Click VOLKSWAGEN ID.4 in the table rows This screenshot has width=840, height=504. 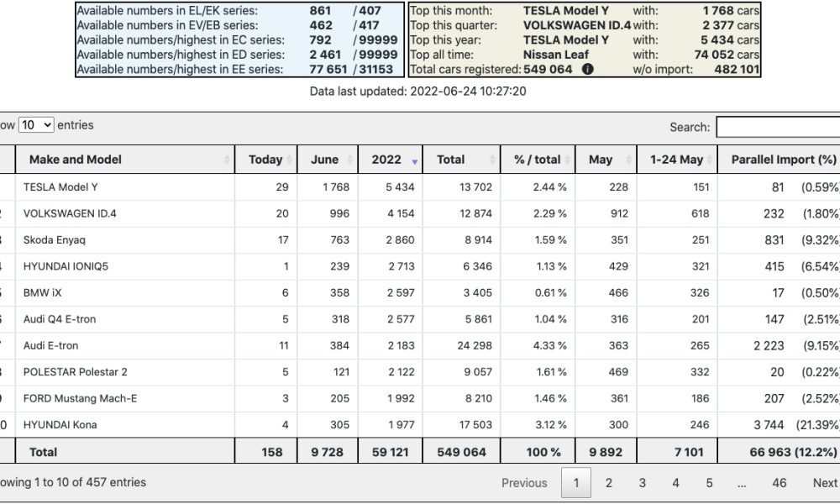tap(70, 213)
